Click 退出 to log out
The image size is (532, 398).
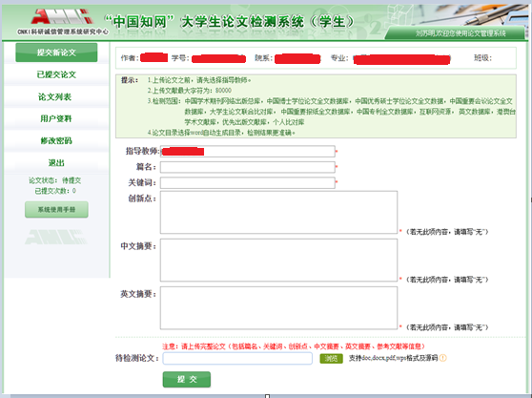point(56,162)
